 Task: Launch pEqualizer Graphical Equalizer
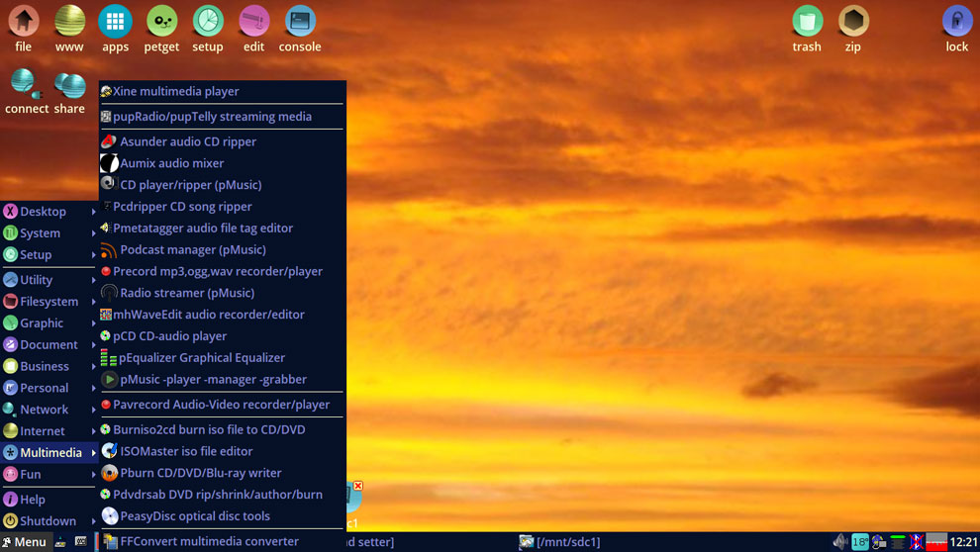pos(222,358)
